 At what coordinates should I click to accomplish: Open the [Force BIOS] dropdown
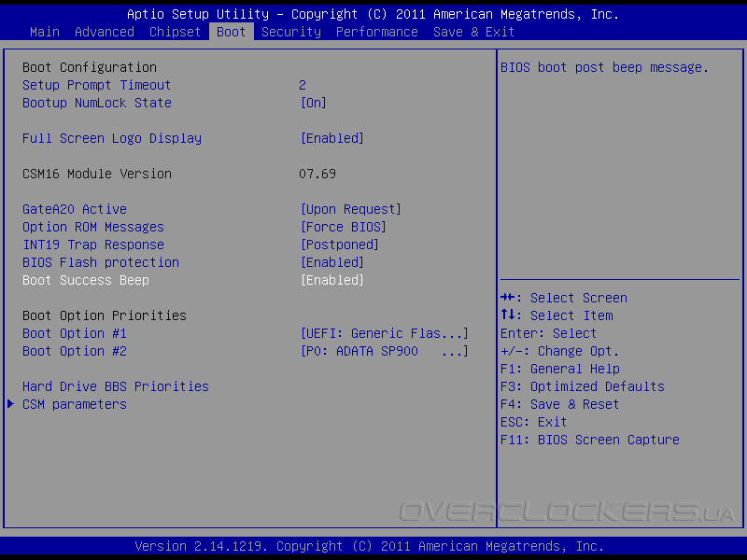pos(344,227)
